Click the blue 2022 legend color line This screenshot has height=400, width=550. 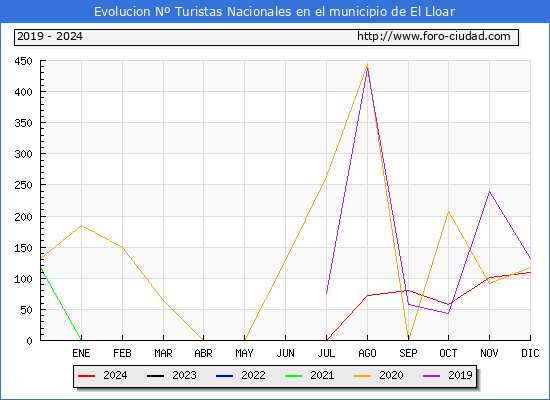pyautogui.click(x=224, y=376)
